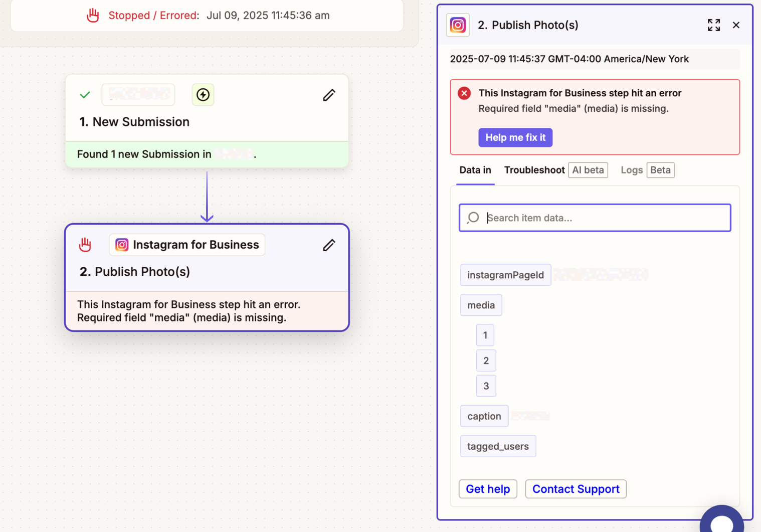Focus the Search item data field

(595, 218)
